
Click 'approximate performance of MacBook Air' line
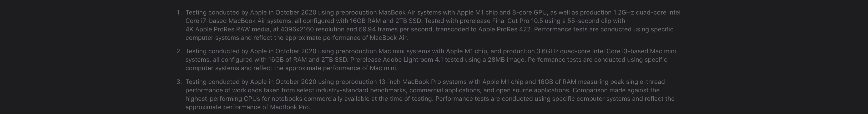[x=346, y=38]
